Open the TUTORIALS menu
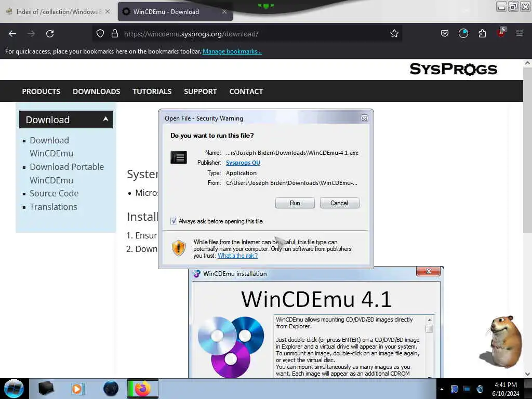532x399 pixels. 152,91
